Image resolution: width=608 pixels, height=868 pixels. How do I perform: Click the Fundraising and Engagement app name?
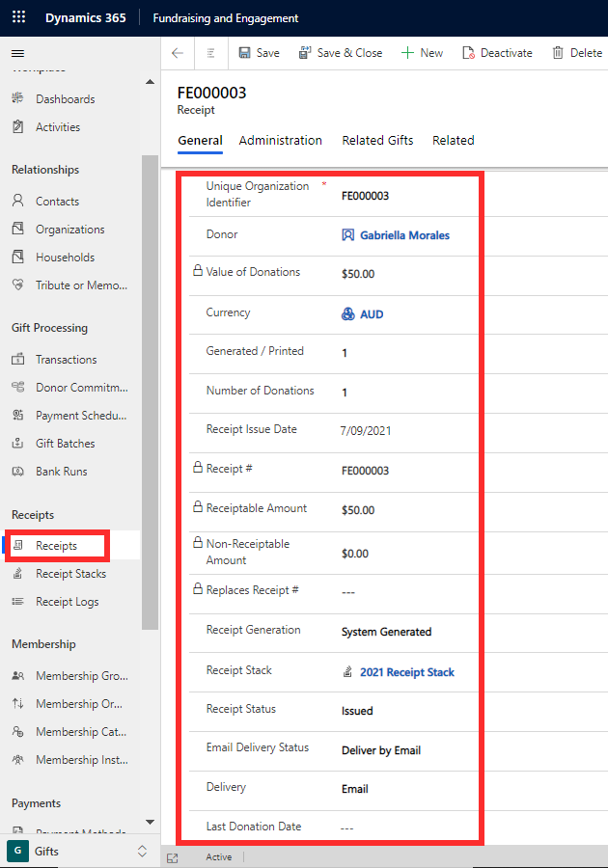[226, 18]
